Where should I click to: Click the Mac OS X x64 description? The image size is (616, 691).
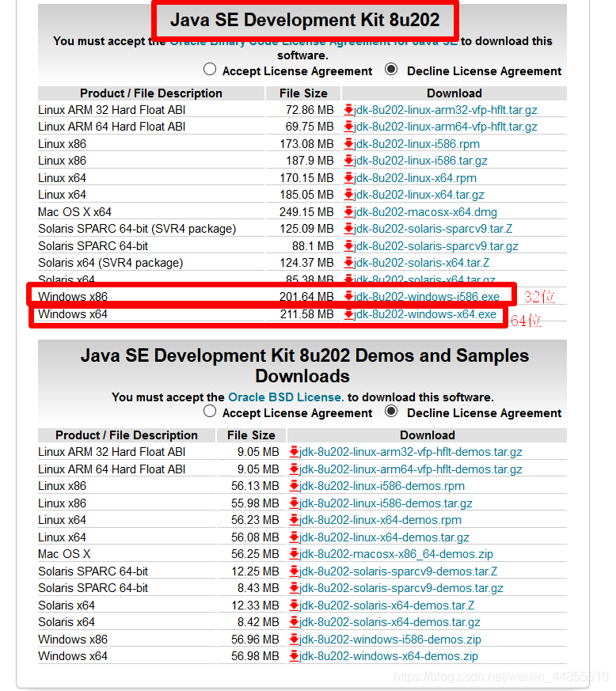point(74,212)
